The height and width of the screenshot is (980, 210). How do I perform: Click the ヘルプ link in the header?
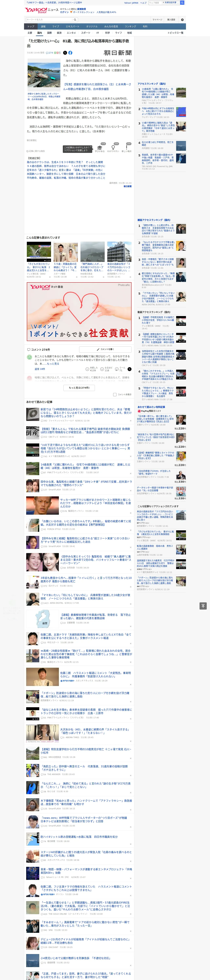coord(143,3)
